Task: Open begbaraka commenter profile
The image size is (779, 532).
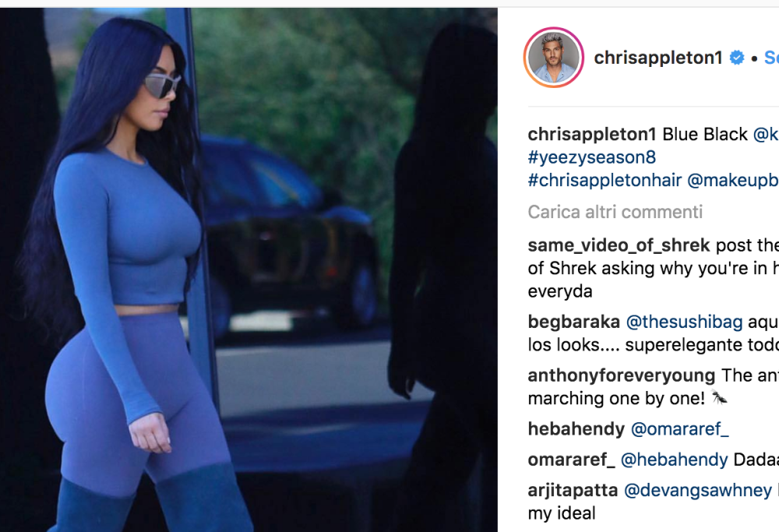Action: tap(574, 322)
